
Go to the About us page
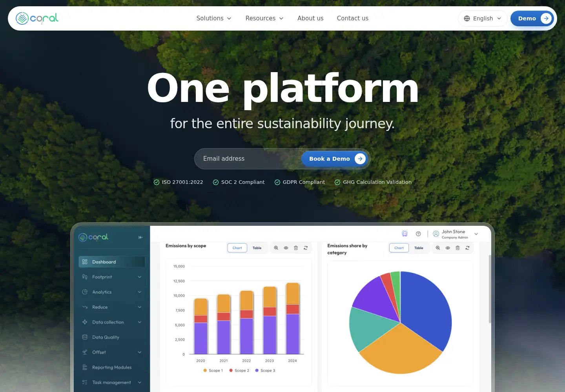click(x=310, y=18)
